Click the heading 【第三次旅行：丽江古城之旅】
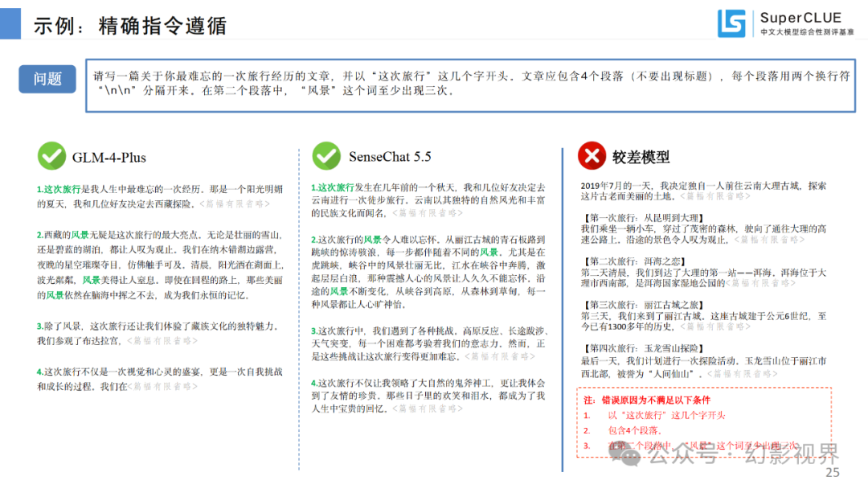The height and width of the screenshot is (489, 868). 643,305
